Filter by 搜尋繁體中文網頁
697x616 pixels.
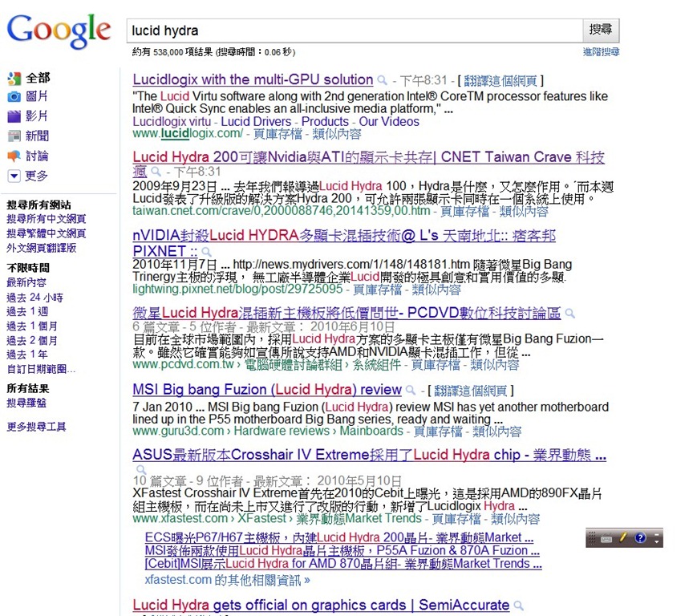47,233
